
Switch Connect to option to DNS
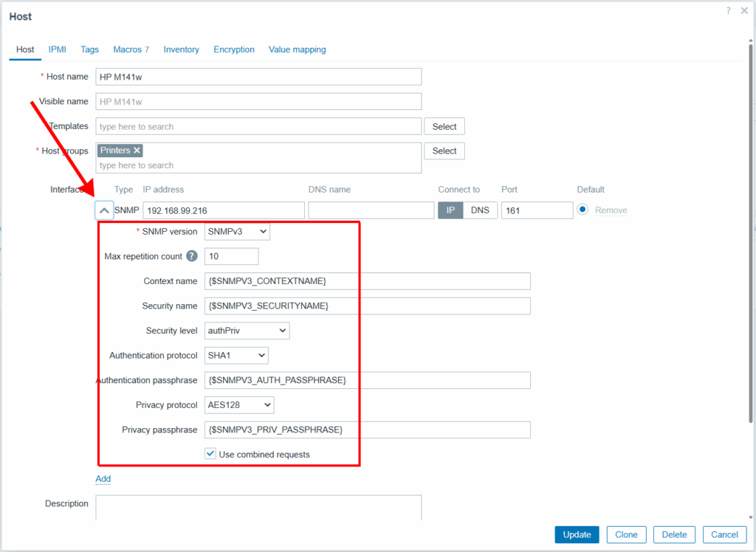(480, 210)
